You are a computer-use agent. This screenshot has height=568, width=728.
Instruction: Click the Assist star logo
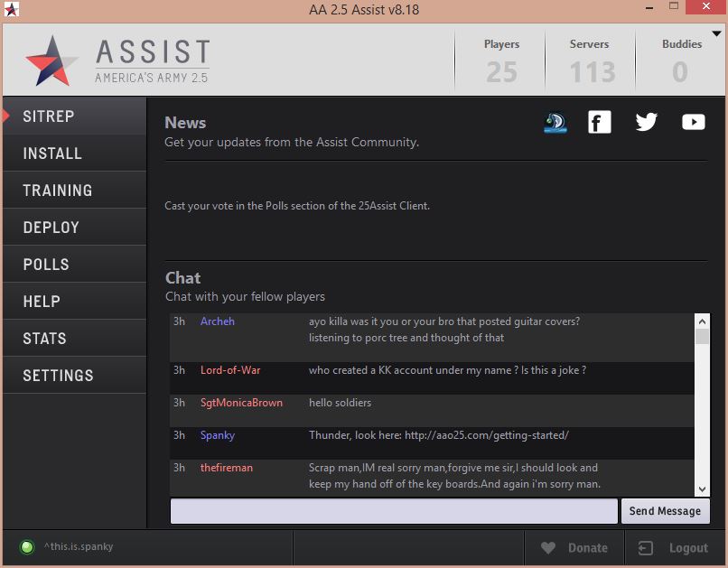click(x=51, y=61)
